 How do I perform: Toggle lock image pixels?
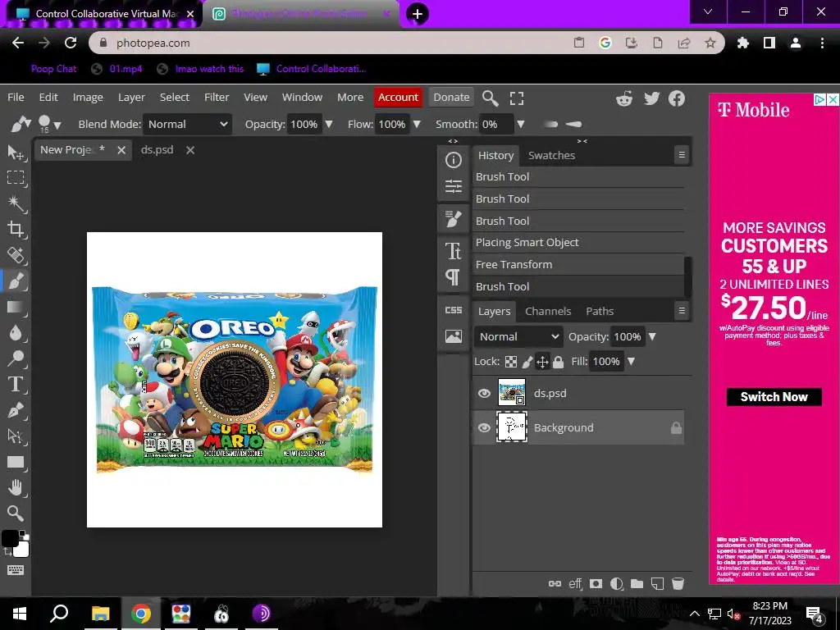[x=527, y=362]
